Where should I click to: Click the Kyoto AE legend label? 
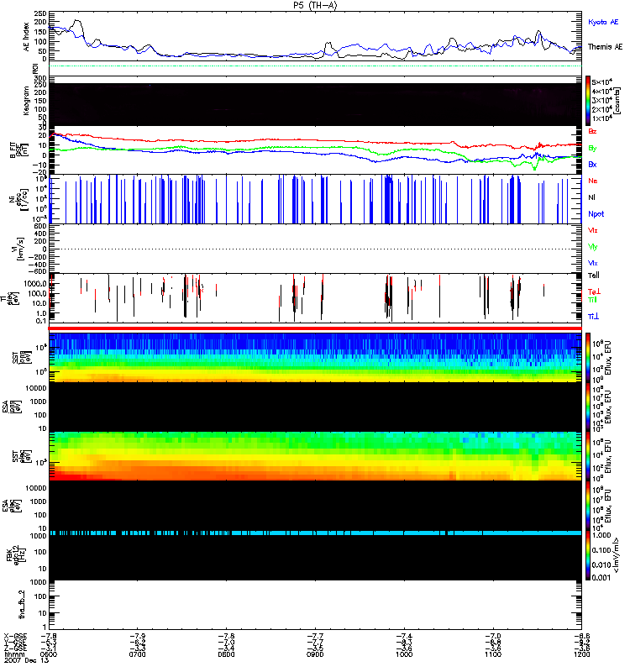pos(604,18)
